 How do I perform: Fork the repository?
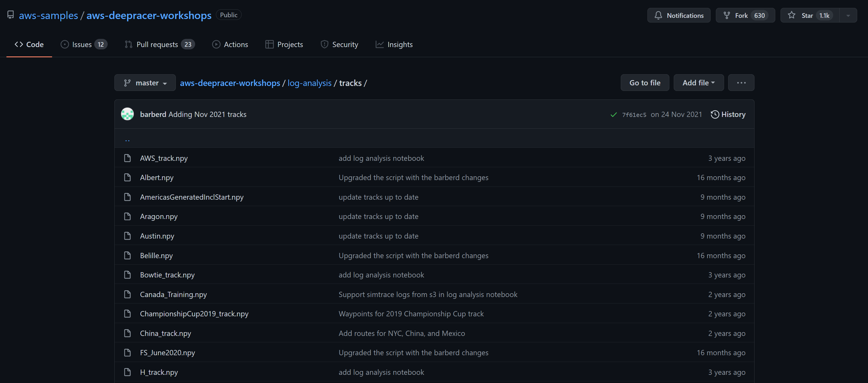(x=745, y=15)
